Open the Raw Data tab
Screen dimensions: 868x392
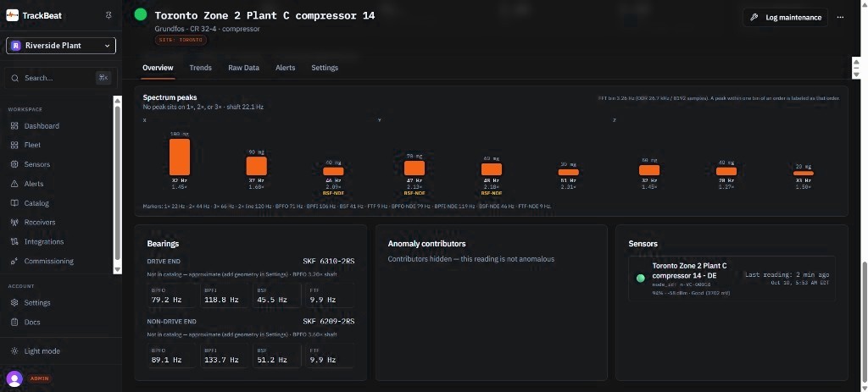(x=243, y=68)
